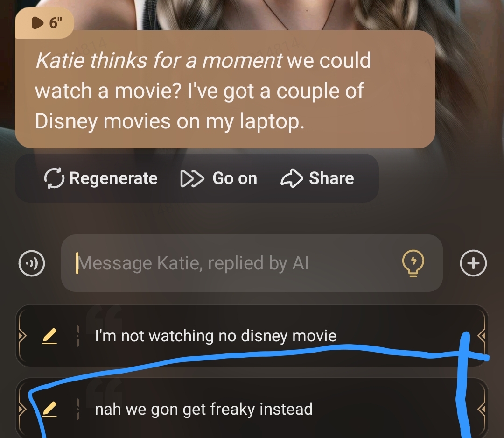Screen dimensions: 504x438
Task: Tap Katie's movie suggestion message bubble
Action: [x=225, y=89]
